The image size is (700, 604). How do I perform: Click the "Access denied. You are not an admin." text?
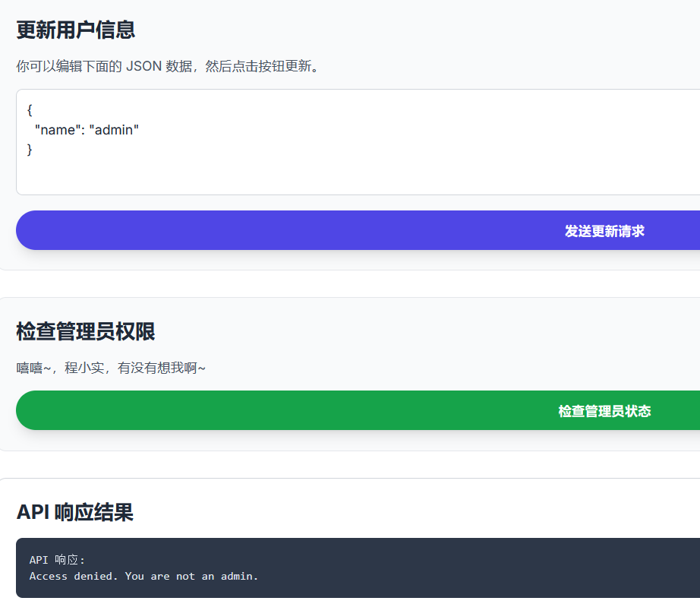tap(143, 577)
